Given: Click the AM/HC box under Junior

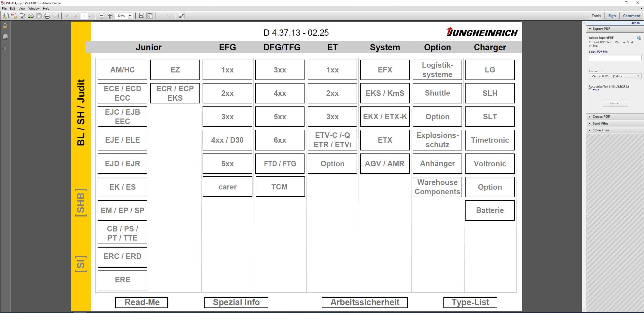Looking at the screenshot, I should pos(122,70).
